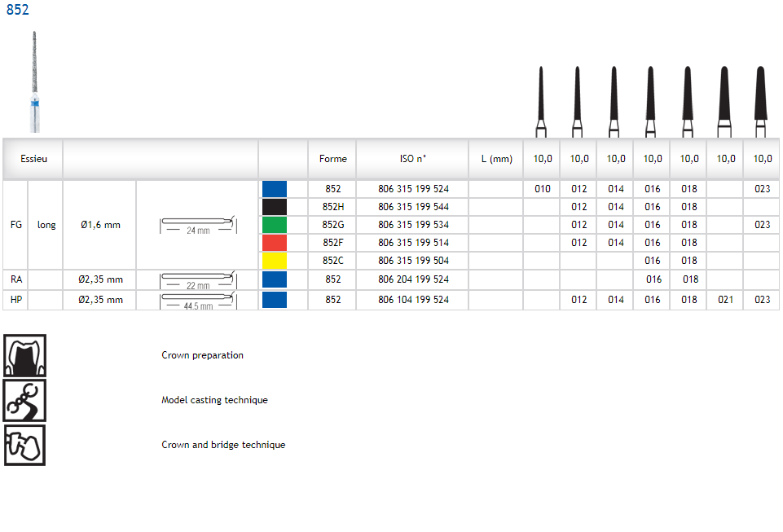Image resolution: width=783 pixels, height=532 pixels.
Task: Click the crown and bridge technique icon
Action: 24,445
